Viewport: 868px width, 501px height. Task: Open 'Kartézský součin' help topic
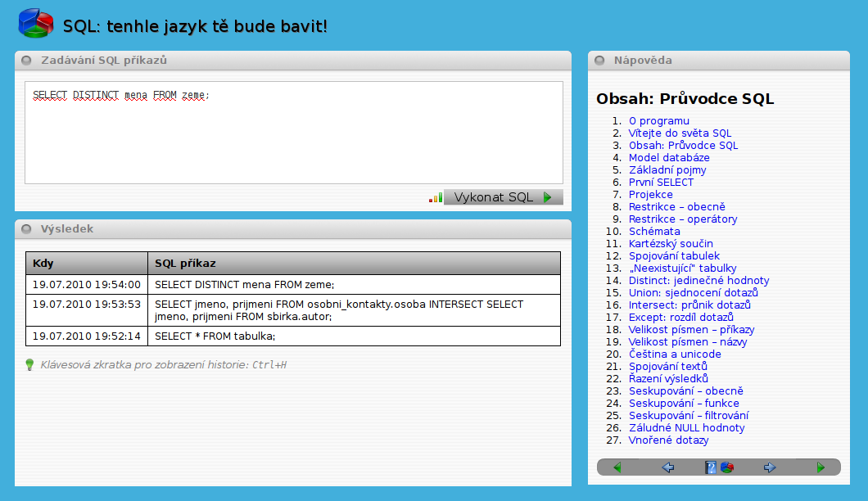[671, 244]
